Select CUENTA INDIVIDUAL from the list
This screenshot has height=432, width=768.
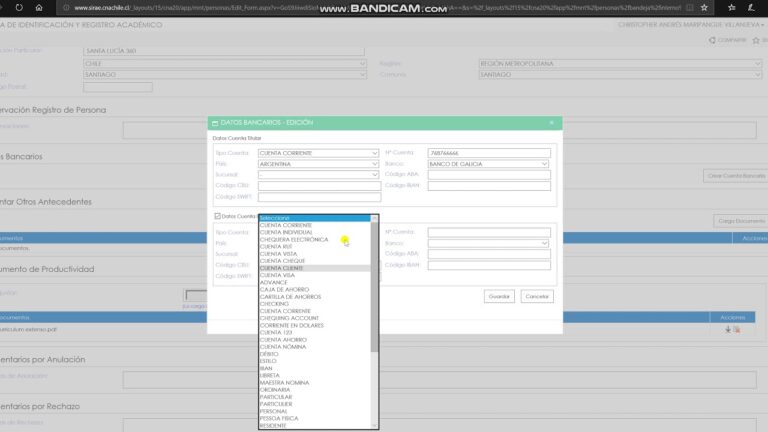pos(314,232)
